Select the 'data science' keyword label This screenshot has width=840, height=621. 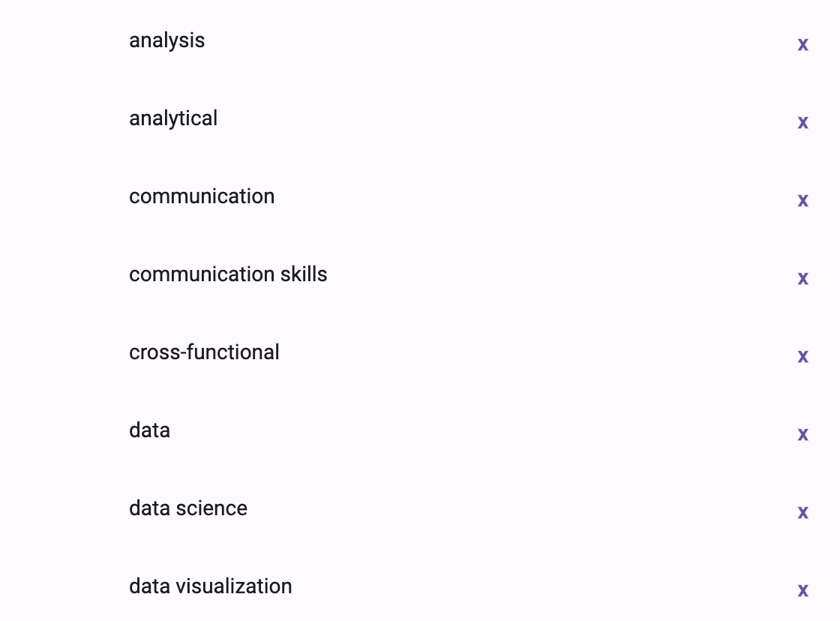pos(188,508)
